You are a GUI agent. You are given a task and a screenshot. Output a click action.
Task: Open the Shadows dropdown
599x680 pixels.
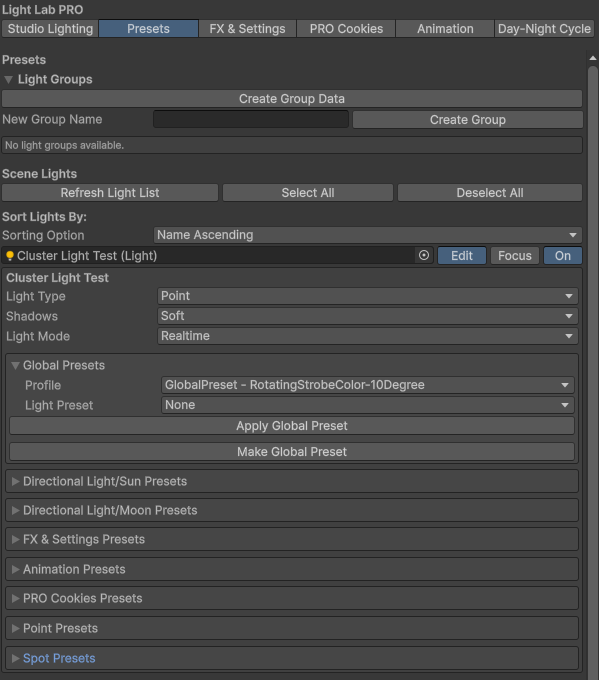pyautogui.click(x=367, y=316)
